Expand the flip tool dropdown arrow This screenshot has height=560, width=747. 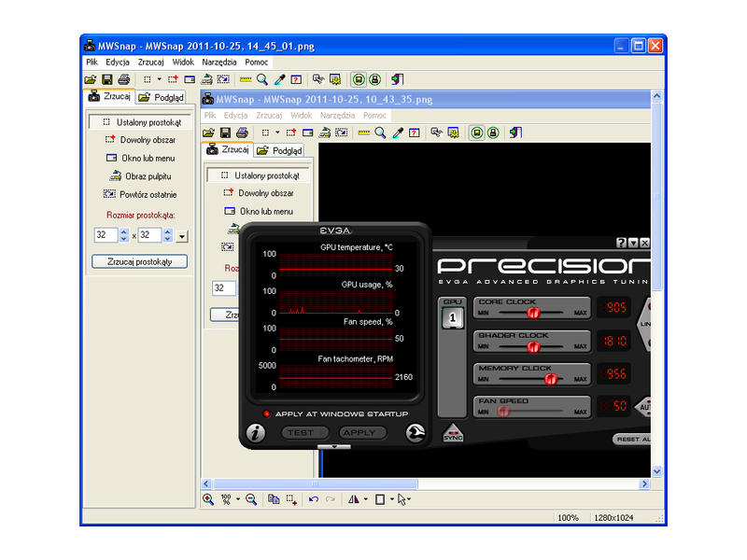(x=366, y=499)
